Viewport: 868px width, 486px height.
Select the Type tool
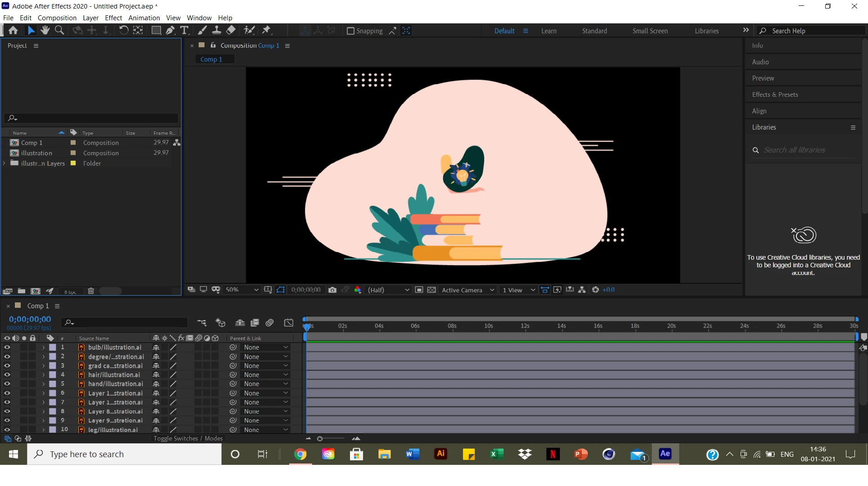pyautogui.click(x=184, y=30)
